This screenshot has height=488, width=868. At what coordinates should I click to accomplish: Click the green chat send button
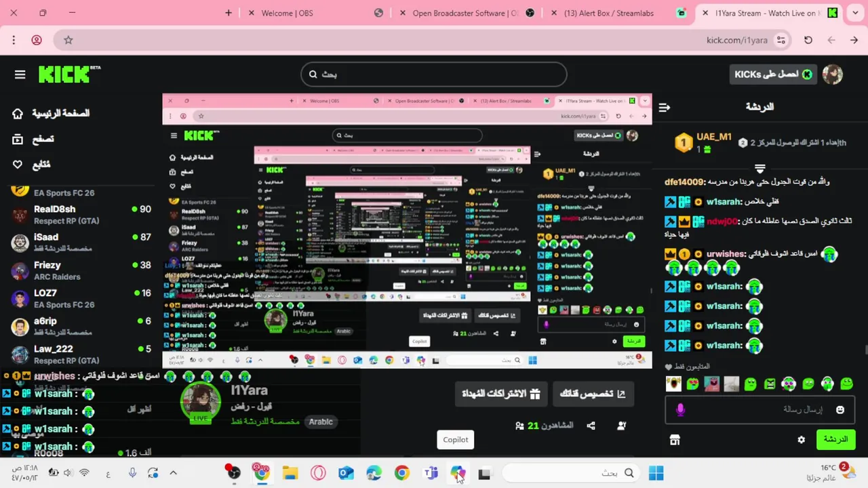click(835, 439)
